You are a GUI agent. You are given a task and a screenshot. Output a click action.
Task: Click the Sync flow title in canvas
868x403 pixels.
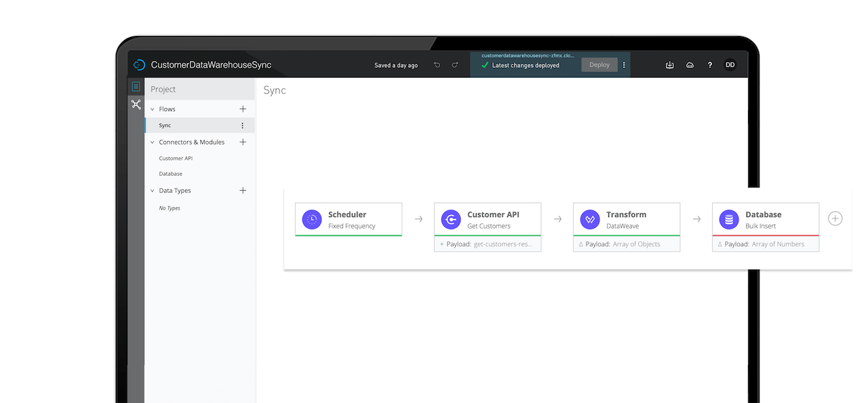(275, 90)
